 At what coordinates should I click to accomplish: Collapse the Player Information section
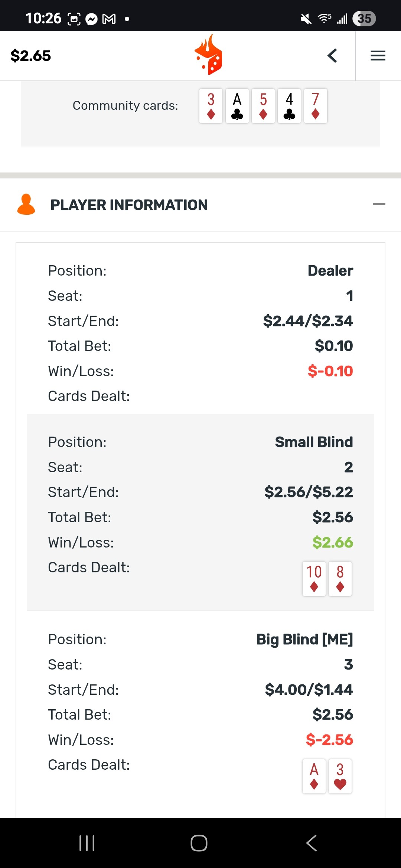[379, 204]
